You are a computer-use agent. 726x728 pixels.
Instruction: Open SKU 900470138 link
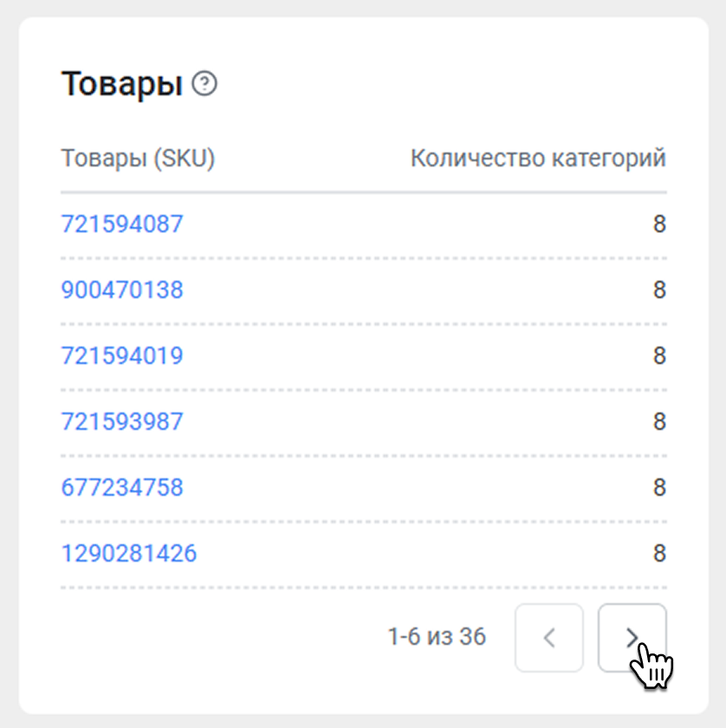122,289
